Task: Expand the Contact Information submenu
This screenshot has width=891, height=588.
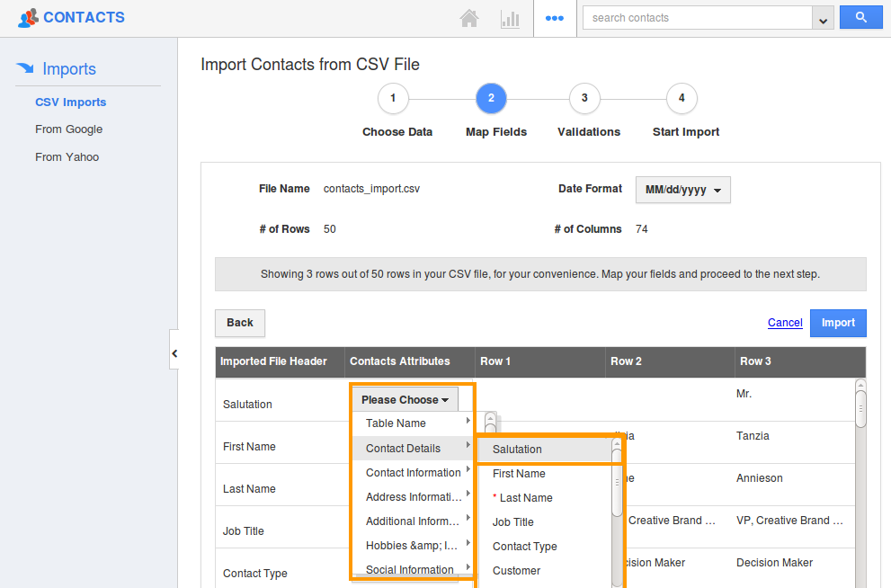Action: (x=413, y=473)
